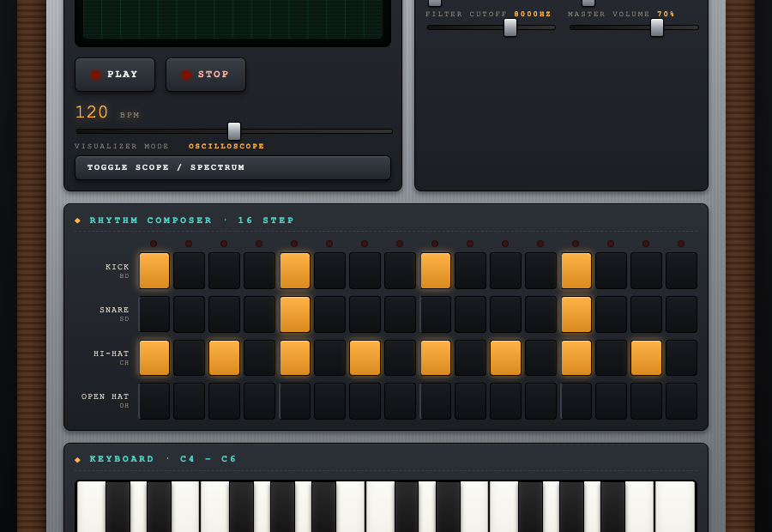Play the A#4 black key
Screen dimensions: 772x532
pos(324,505)
